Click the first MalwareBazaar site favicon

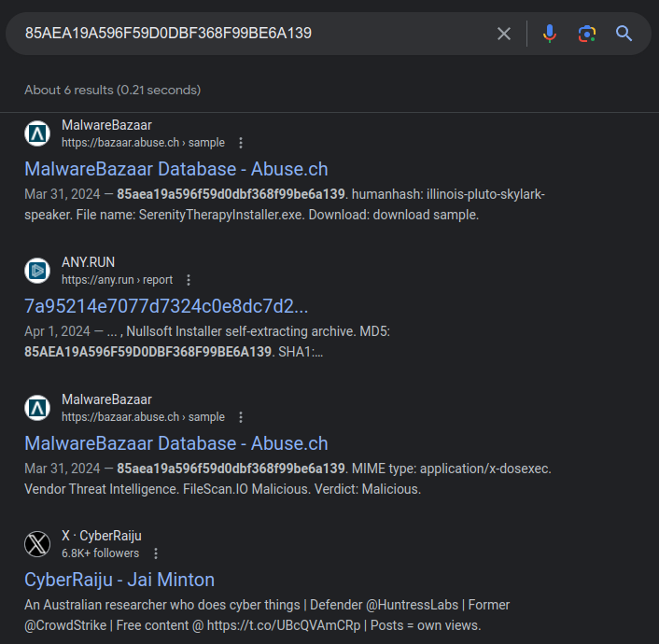(37, 133)
